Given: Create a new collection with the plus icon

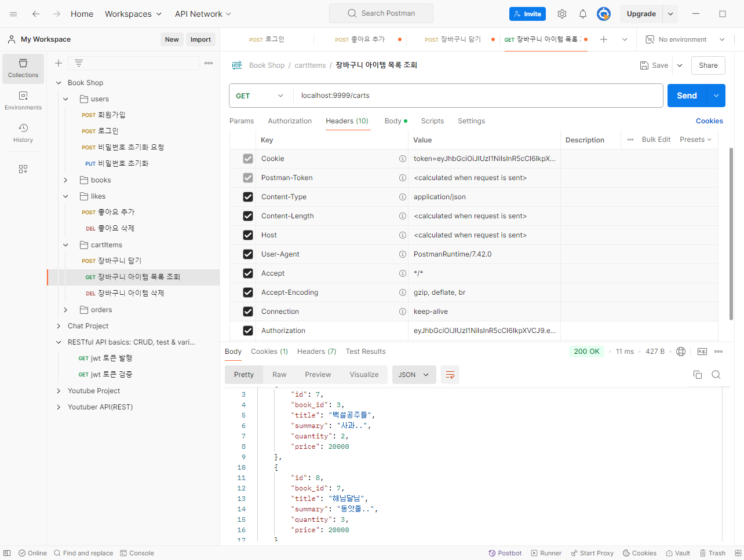Looking at the screenshot, I should (x=59, y=63).
